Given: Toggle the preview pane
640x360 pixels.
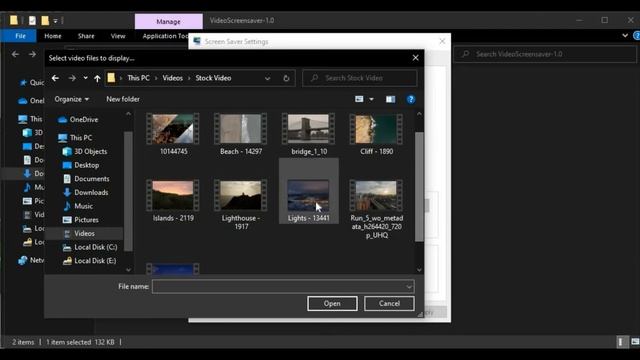Looking at the screenshot, I should pyautogui.click(x=391, y=99).
